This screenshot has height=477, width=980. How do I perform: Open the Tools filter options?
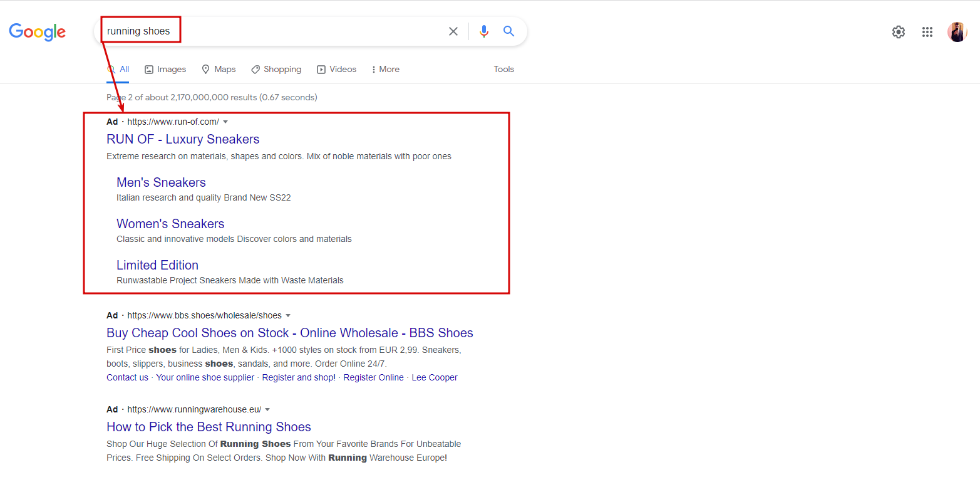[503, 70]
